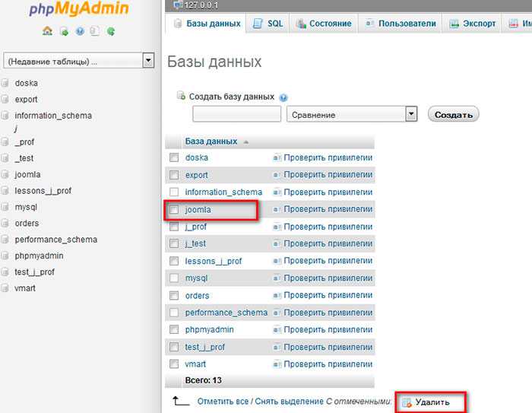Sort by База данных column header
The height and width of the screenshot is (413, 532).
point(211,141)
